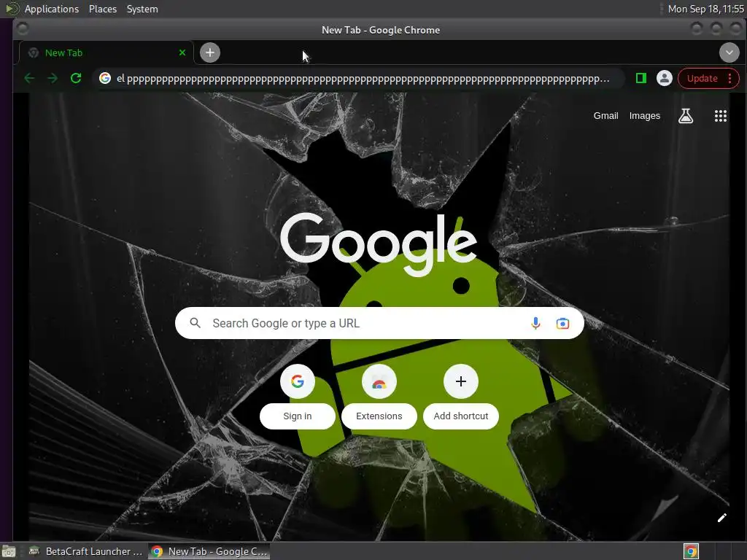This screenshot has height=560, width=747.
Task: Close the New Tab tab
Action: pyautogui.click(x=182, y=52)
